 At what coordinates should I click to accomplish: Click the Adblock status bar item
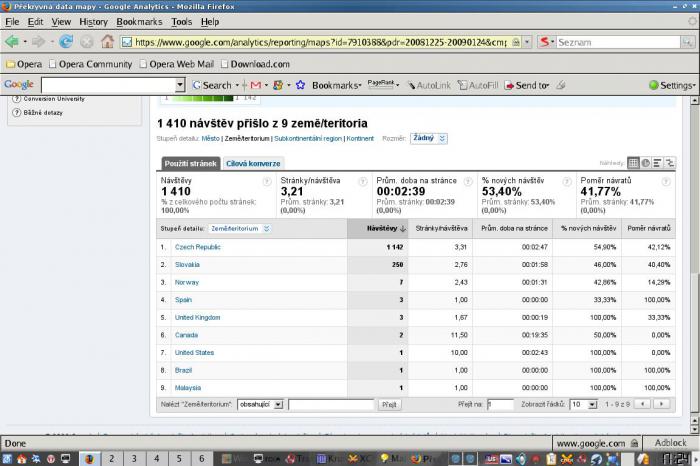click(x=670, y=443)
